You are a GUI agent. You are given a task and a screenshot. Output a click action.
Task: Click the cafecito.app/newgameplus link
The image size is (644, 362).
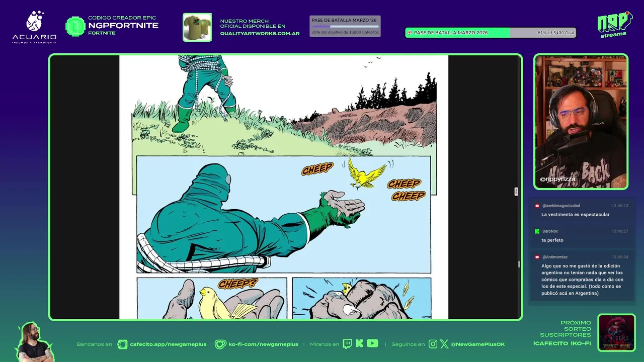point(168,344)
